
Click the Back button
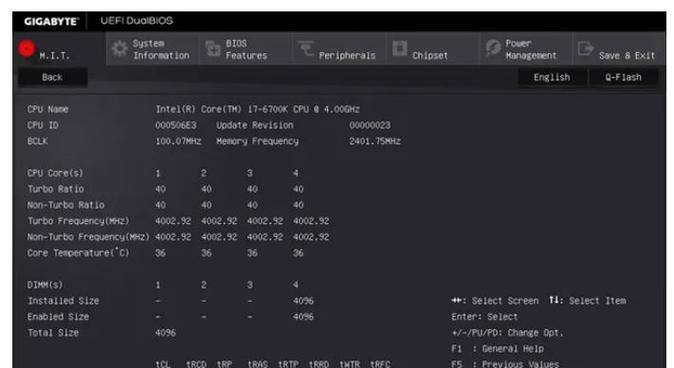[52, 77]
